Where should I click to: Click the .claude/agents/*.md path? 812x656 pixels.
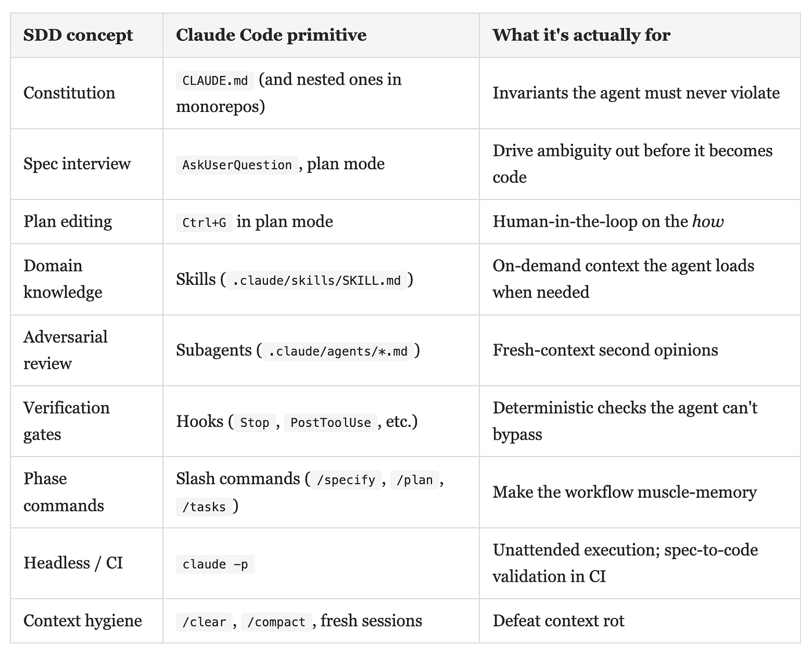click(x=338, y=351)
